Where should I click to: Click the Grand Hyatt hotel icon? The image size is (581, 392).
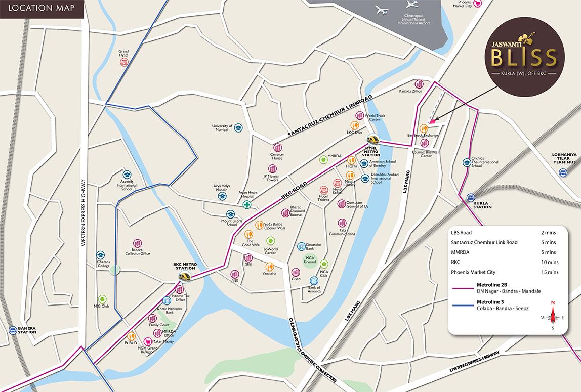pyautogui.click(x=123, y=62)
